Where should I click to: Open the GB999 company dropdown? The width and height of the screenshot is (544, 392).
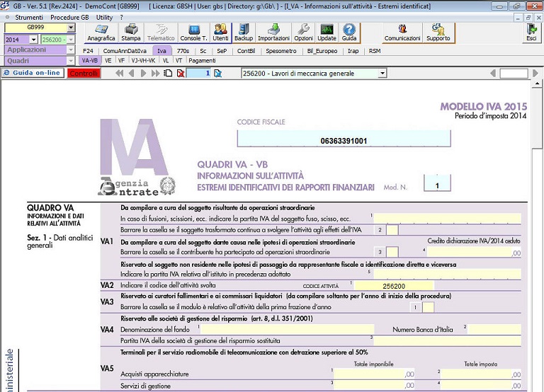(x=70, y=28)
